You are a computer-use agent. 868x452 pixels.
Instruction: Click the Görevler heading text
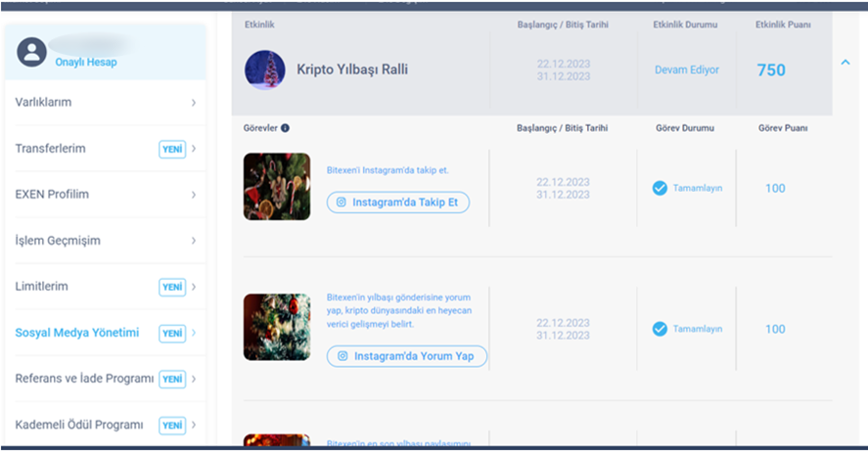260,128
